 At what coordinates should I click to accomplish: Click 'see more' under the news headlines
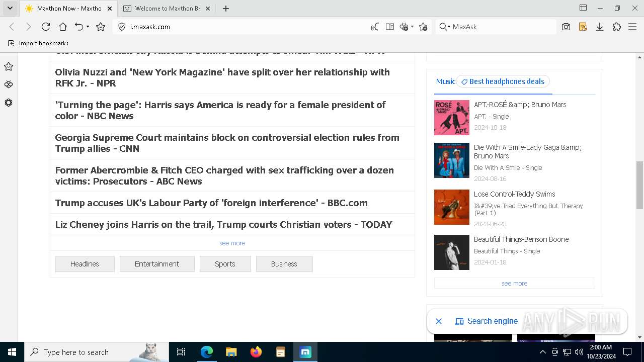232,243
